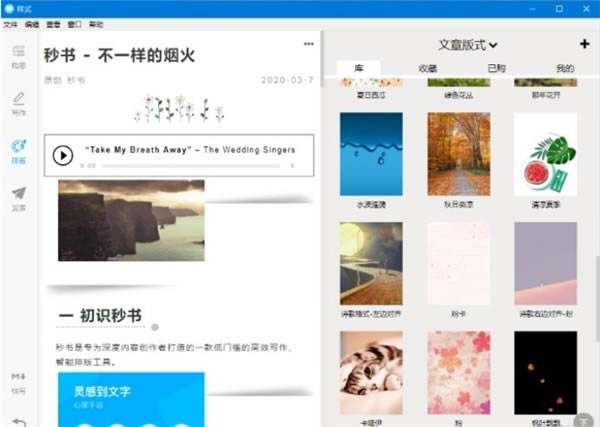Open the three-dot more options menu
600x427 pixels.
click(309, 44)
